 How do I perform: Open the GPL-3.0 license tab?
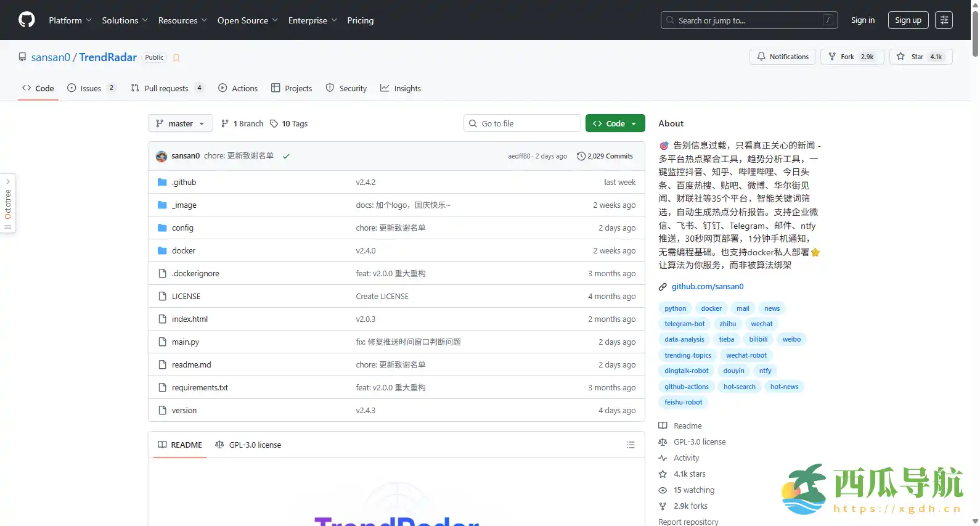tap(248, 445)
